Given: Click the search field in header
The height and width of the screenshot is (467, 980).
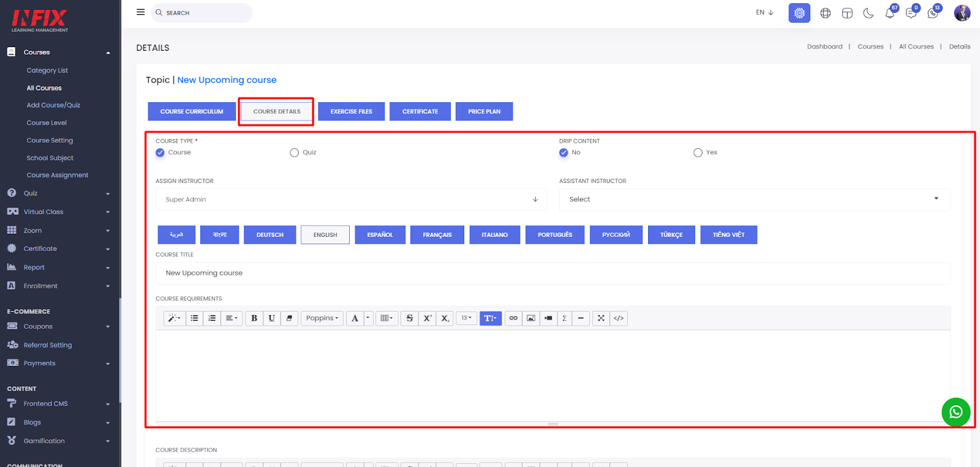Looking at the screenshot, I should coord(202,13).
